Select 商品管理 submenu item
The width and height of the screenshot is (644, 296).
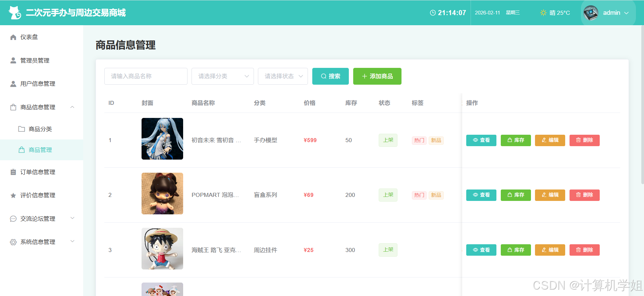[x=42, y=150]
